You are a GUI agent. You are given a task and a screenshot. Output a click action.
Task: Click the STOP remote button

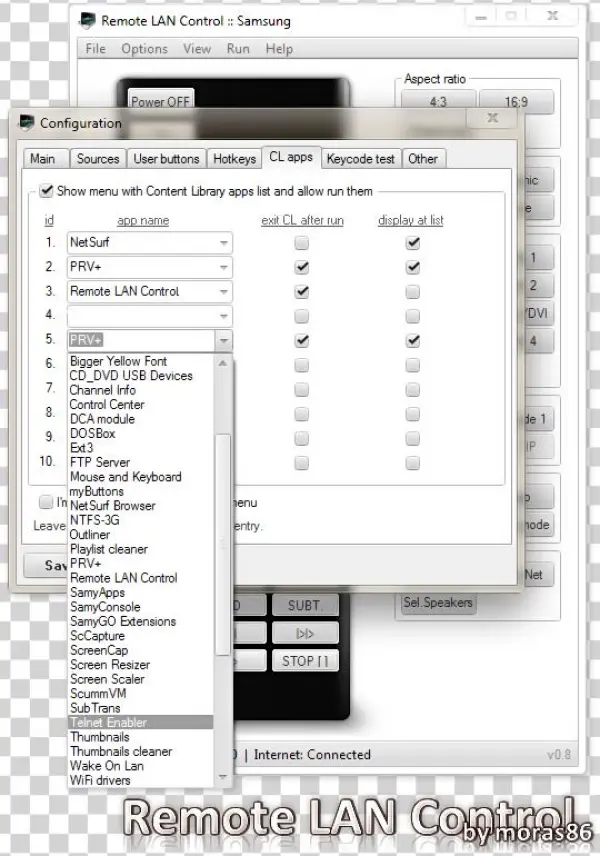click(305, 661)
